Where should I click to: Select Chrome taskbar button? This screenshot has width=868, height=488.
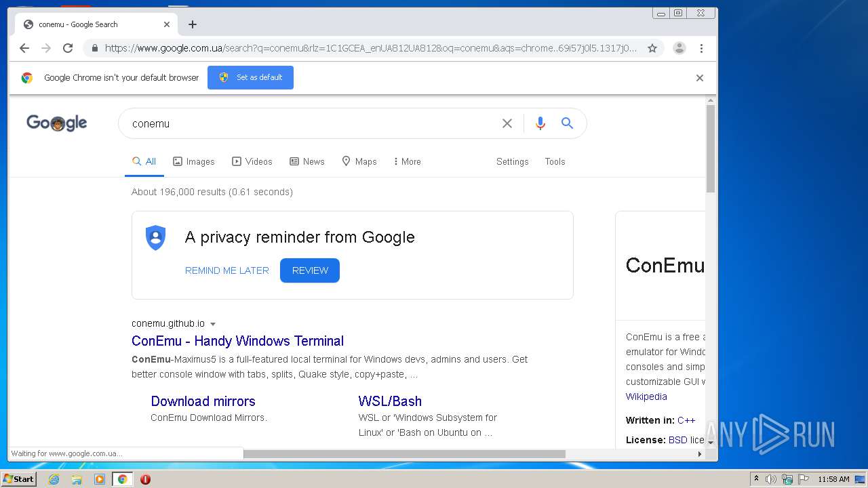tap(123, 479)
